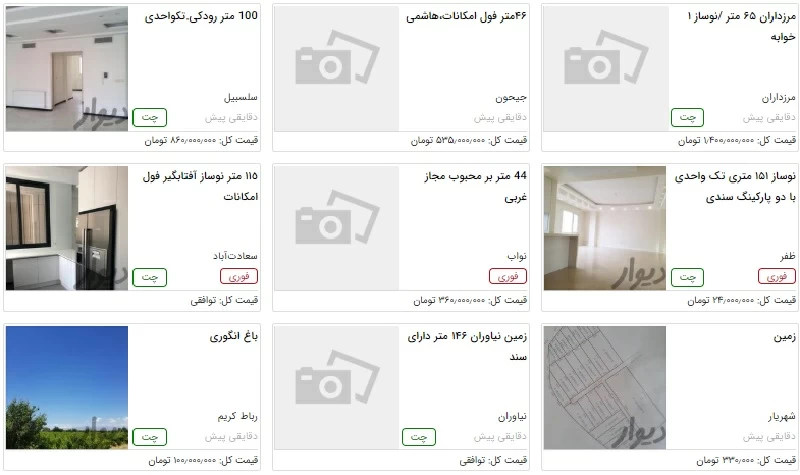The height and width of the screenshot is (475, 800).
Task: Click the چت badge on the سلسبیل listing
Action: tap(149, 117)
